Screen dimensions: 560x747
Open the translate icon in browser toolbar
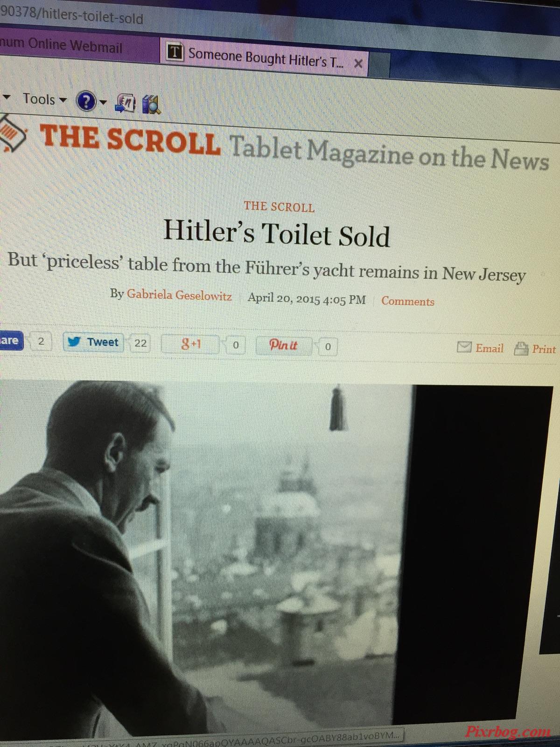125,103
